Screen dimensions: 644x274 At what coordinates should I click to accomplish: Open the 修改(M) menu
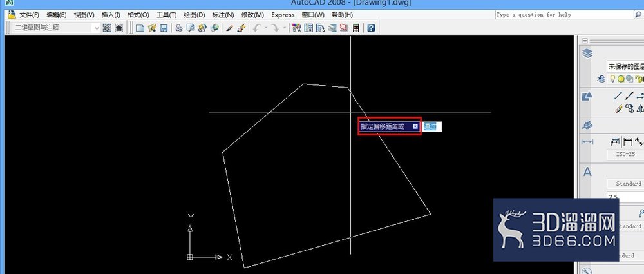click(252, 14)
